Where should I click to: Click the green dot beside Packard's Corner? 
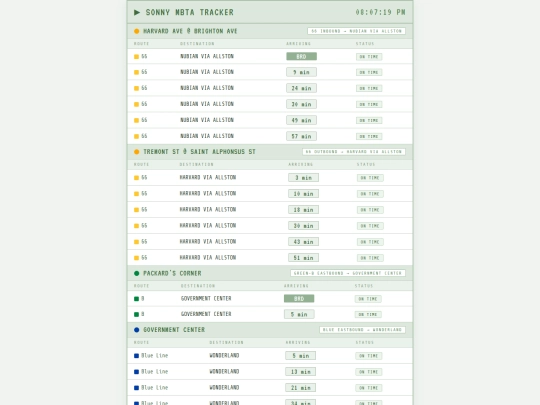(x=137, y=273)
